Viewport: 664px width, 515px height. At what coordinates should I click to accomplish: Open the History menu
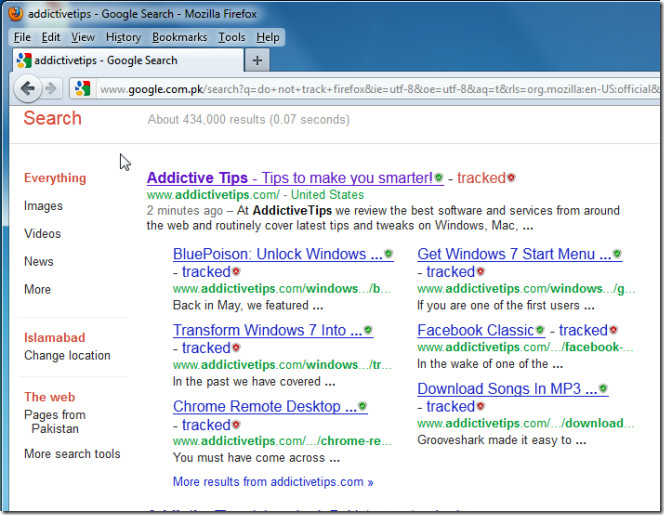[x=123, y=37]
